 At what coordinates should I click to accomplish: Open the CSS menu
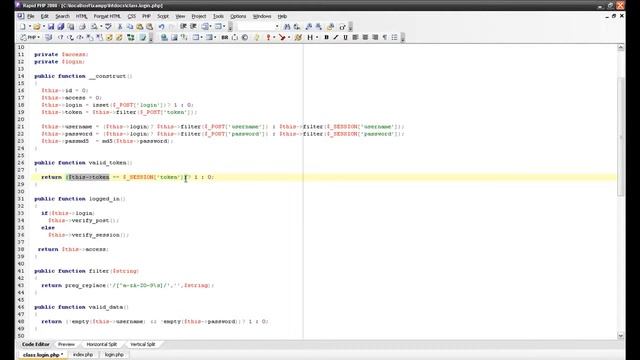(131, 16)
